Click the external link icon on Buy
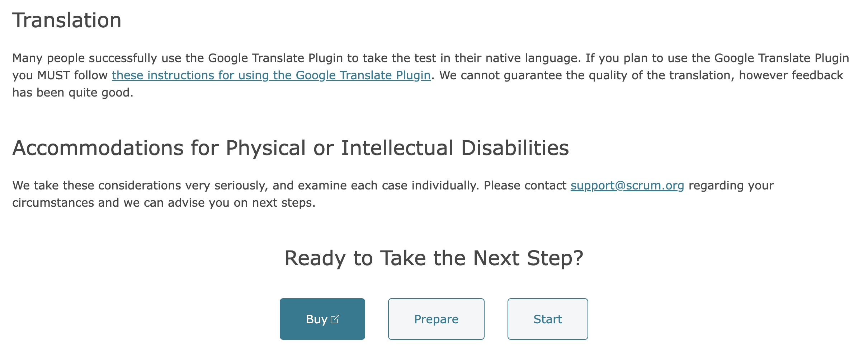 (x=335, y=319)
